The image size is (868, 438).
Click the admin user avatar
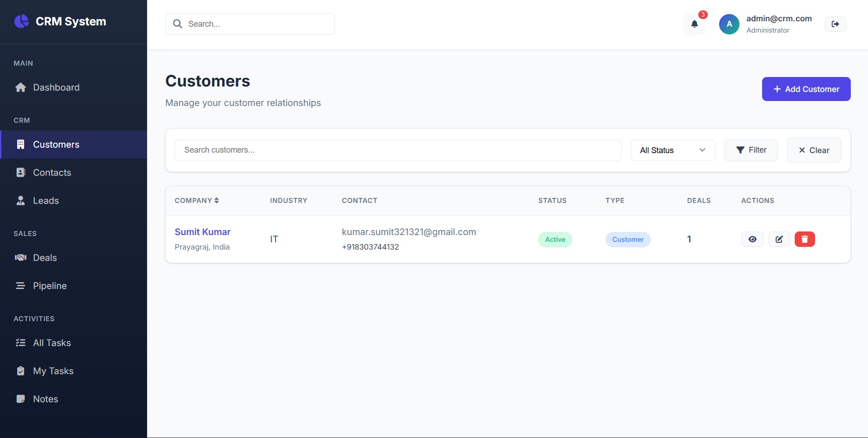point(729,24)
